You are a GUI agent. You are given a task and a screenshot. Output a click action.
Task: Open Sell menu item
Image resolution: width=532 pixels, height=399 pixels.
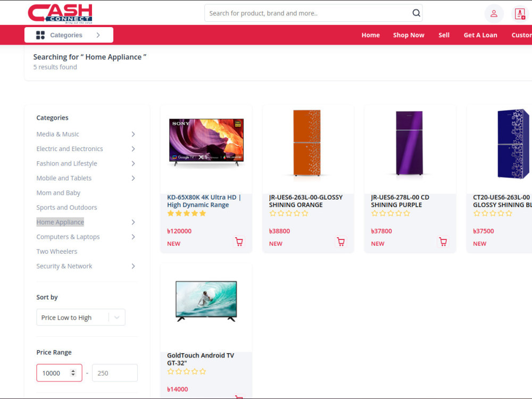[444, 35]
